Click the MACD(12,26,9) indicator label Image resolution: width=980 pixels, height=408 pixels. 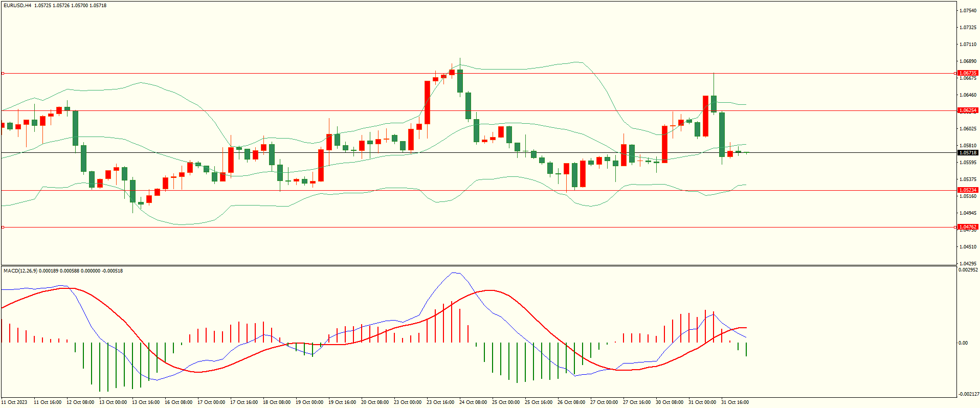[20, 270]
